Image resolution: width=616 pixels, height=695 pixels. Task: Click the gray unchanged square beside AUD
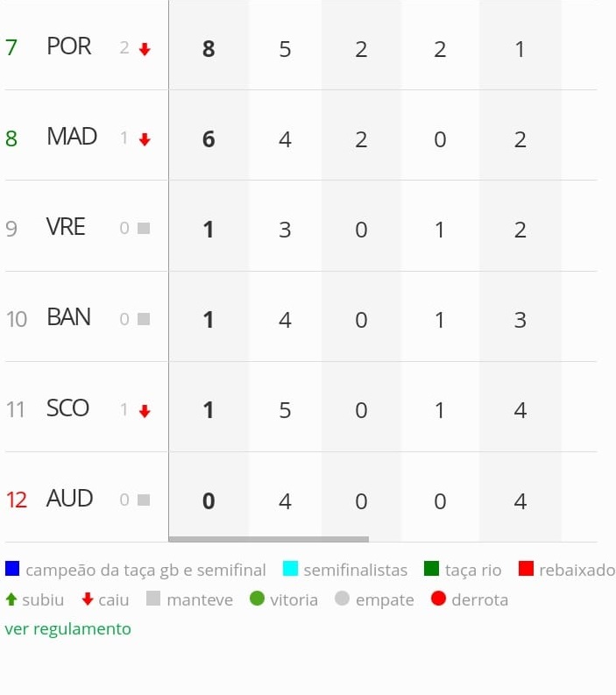tap(144, 500)
